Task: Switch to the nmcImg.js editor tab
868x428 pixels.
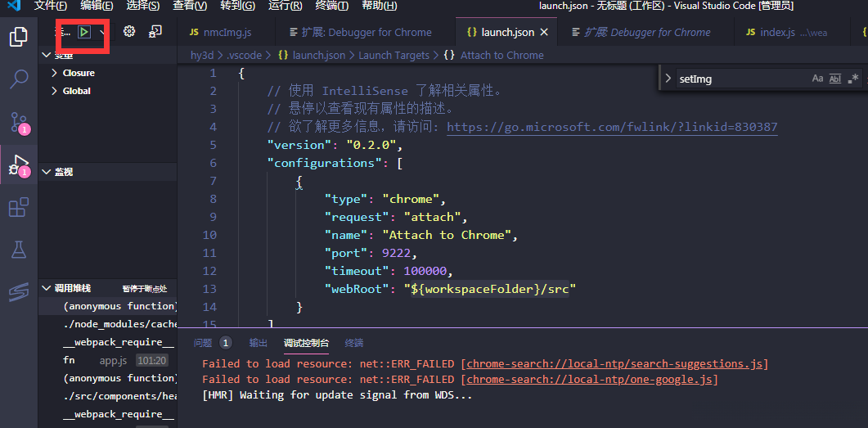Action: 221,33
